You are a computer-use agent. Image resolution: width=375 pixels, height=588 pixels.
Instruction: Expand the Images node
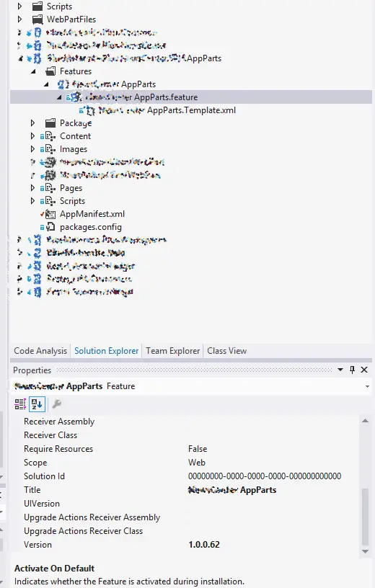coord(32,149)
